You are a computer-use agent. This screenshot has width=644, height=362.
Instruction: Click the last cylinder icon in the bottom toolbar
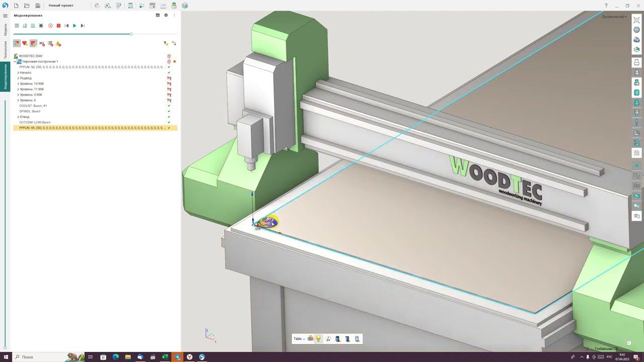click(x=357, y=339)
